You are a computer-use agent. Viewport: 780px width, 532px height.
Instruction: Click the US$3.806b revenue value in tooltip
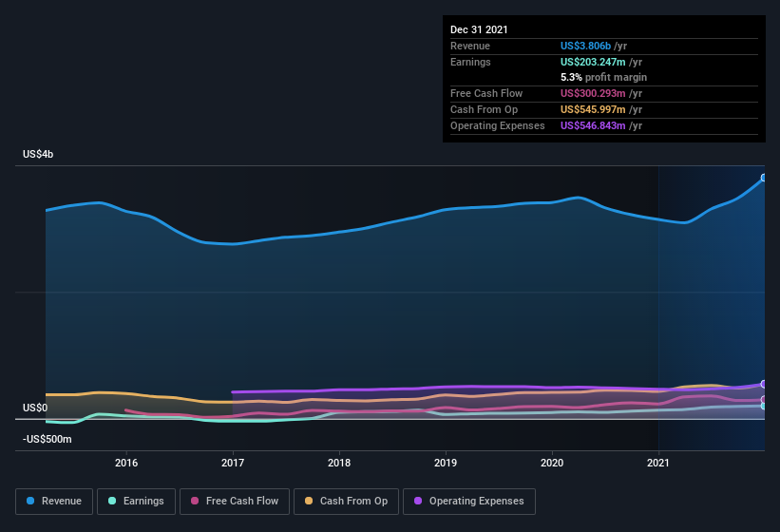[x=585, y=46]
